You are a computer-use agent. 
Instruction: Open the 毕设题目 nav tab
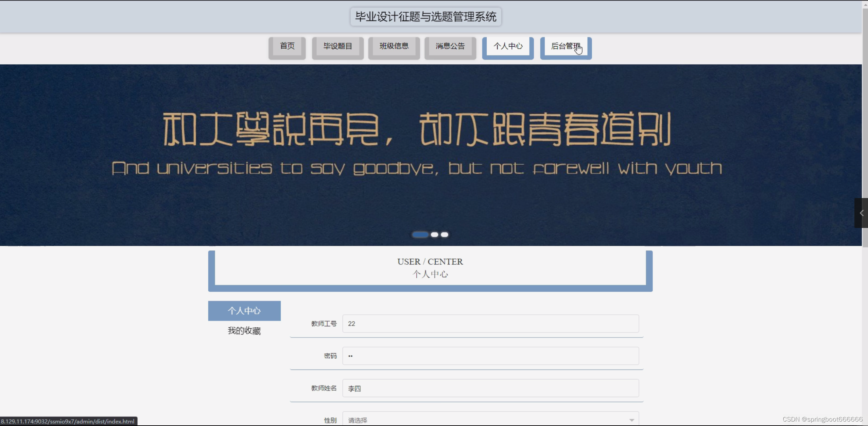337,46
